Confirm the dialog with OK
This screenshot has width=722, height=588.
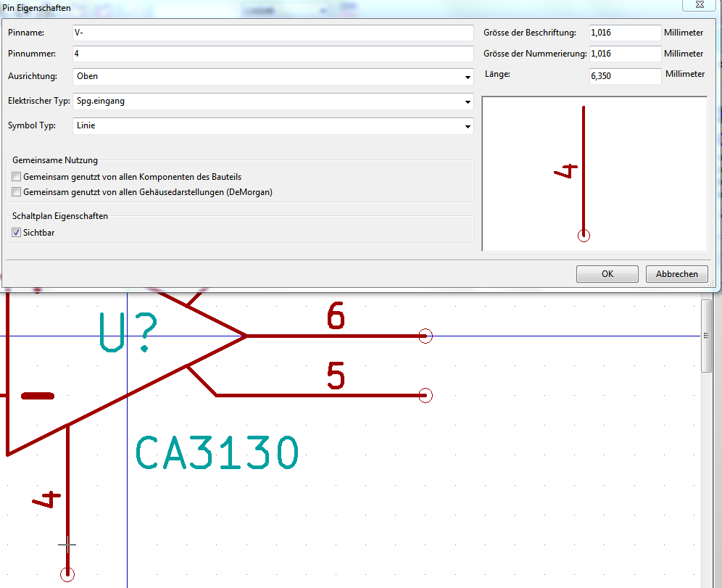[x=607, y=274]
